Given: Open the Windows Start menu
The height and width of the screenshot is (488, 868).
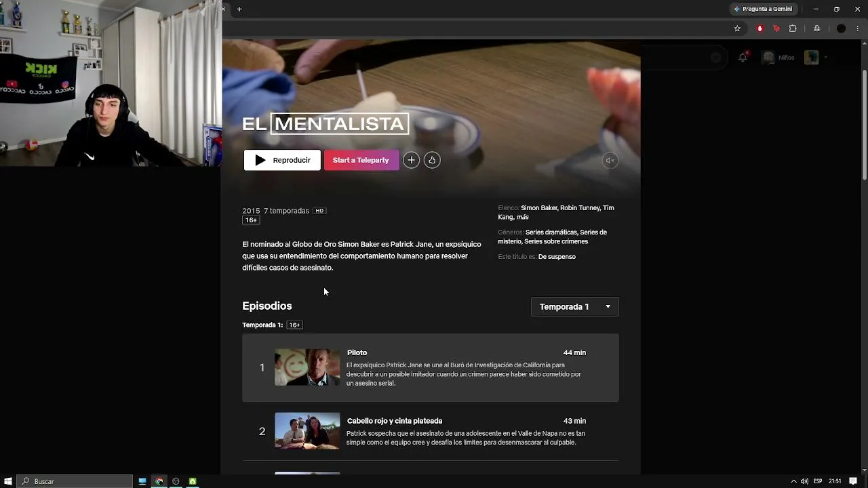Looking at the screenshot, I should coord(8,481).
